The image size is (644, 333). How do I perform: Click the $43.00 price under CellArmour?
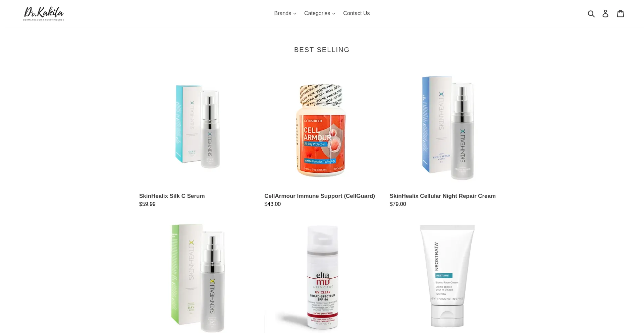pos(272,204)
